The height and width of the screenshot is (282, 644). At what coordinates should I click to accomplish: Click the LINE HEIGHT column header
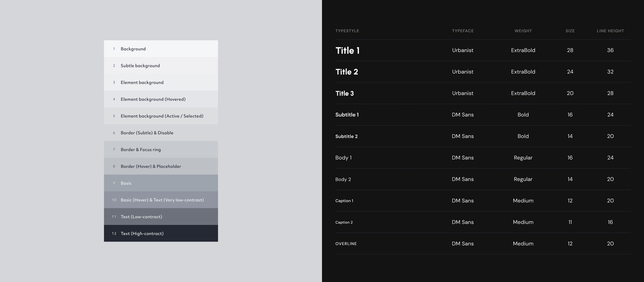tap(610, 31)
